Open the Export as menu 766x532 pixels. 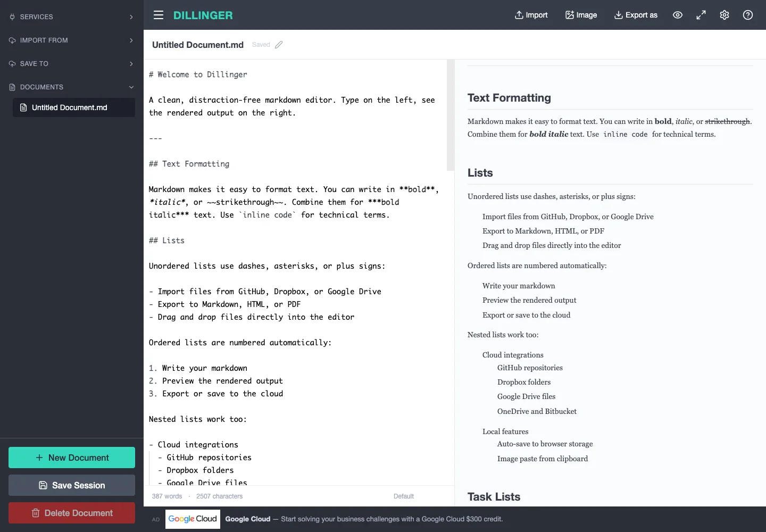tap(636, 15)
